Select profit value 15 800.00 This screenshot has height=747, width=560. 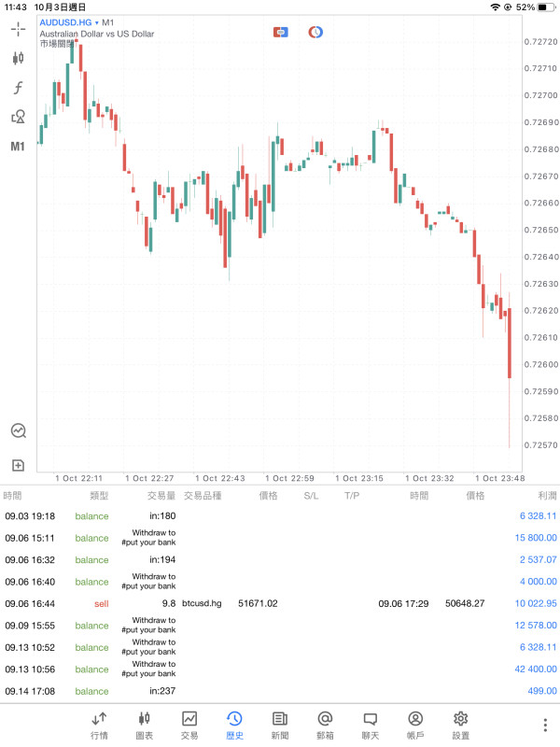(x=536, y=538)
